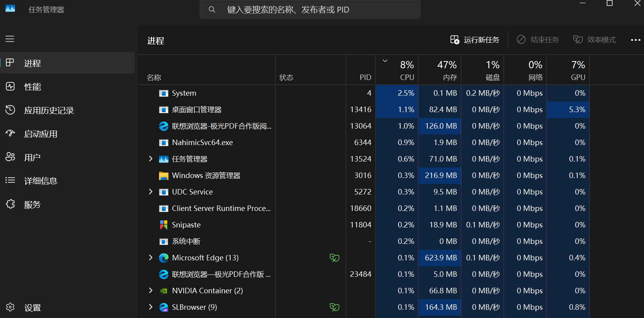Click the 结束任务 icon
644x318 pixels.
[x=521, y=40]
